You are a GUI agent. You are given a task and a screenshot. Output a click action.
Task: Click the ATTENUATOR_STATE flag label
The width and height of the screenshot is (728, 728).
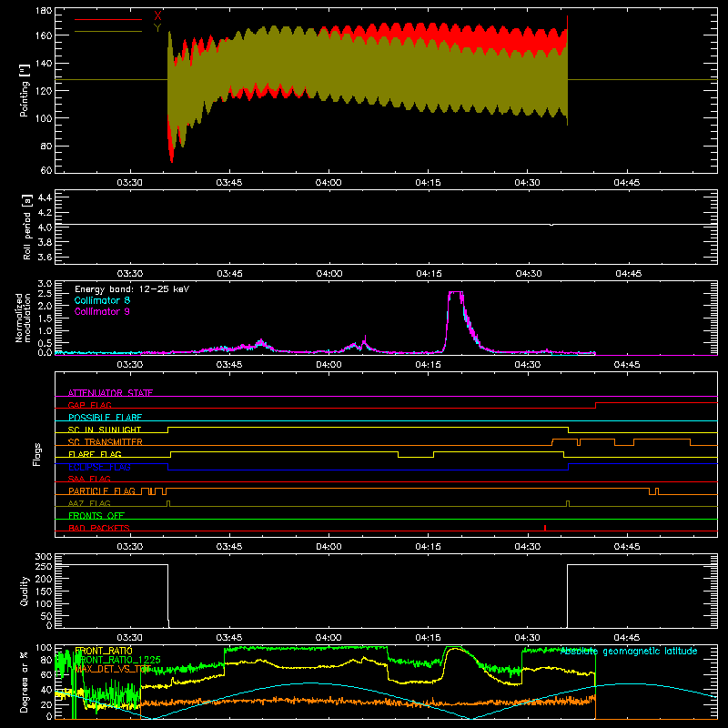[110, 393]
